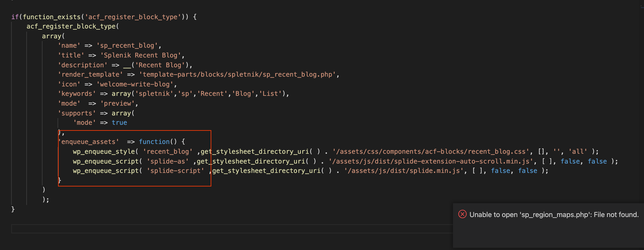Screen dimensions: 644x250
Task: Click the 'function' keyword in enqueue_assets
Action: point(154,142)
